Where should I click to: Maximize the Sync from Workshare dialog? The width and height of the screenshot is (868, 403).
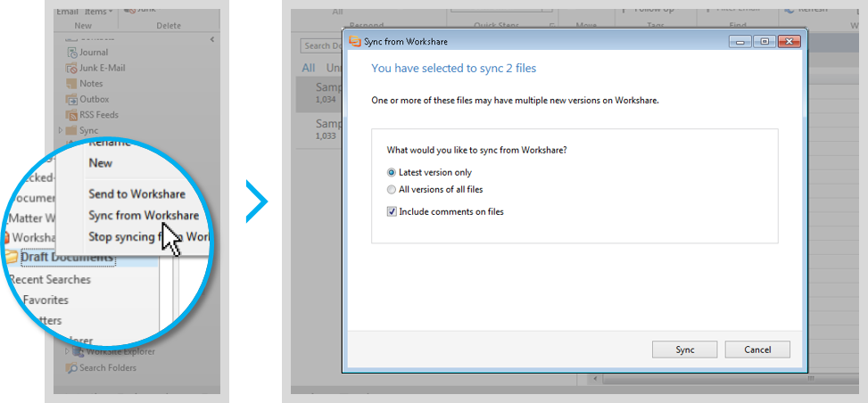coord(765,42)
